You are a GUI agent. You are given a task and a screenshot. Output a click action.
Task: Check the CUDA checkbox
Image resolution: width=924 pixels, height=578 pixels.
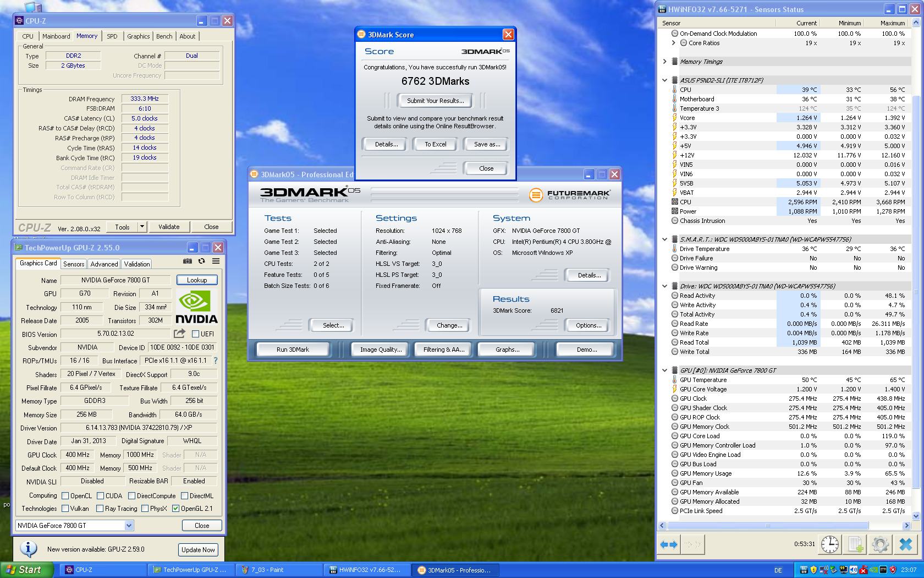(x=100, y=496)
